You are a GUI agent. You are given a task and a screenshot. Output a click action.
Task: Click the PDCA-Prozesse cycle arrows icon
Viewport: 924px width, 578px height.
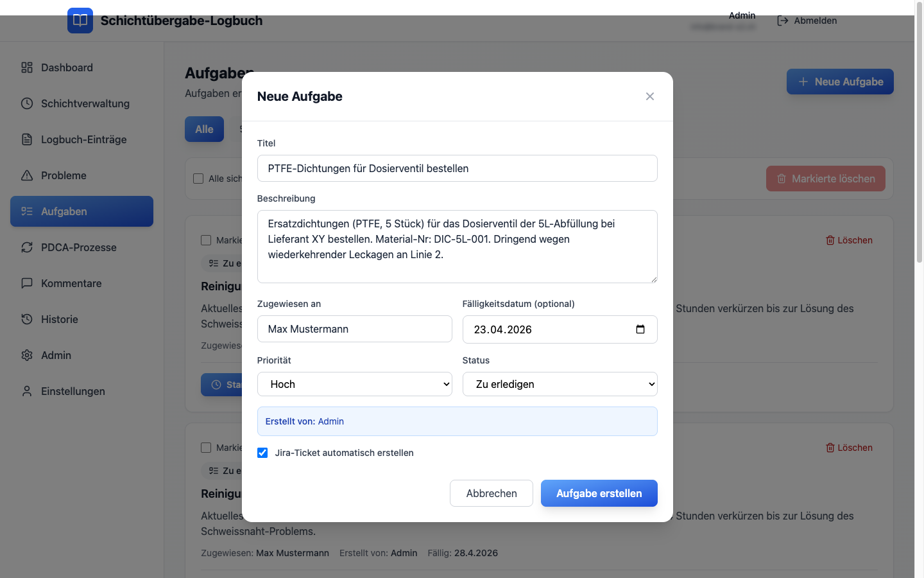[27, 247]
